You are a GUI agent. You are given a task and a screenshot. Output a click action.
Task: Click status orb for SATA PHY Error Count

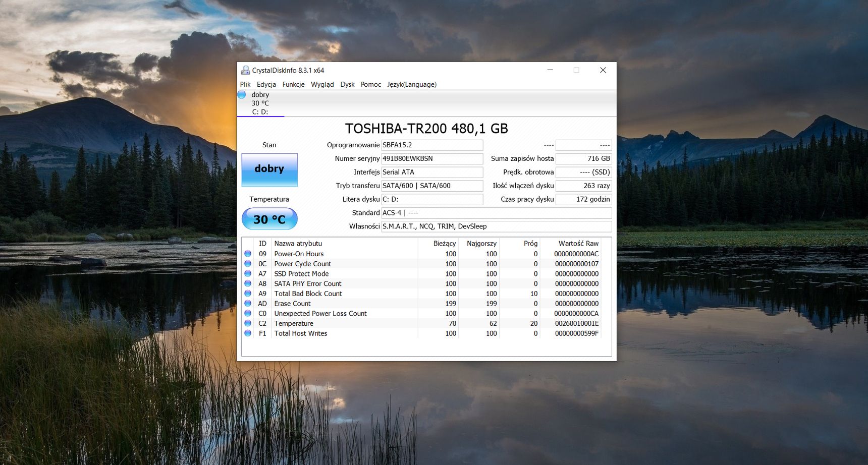point(248,283)
